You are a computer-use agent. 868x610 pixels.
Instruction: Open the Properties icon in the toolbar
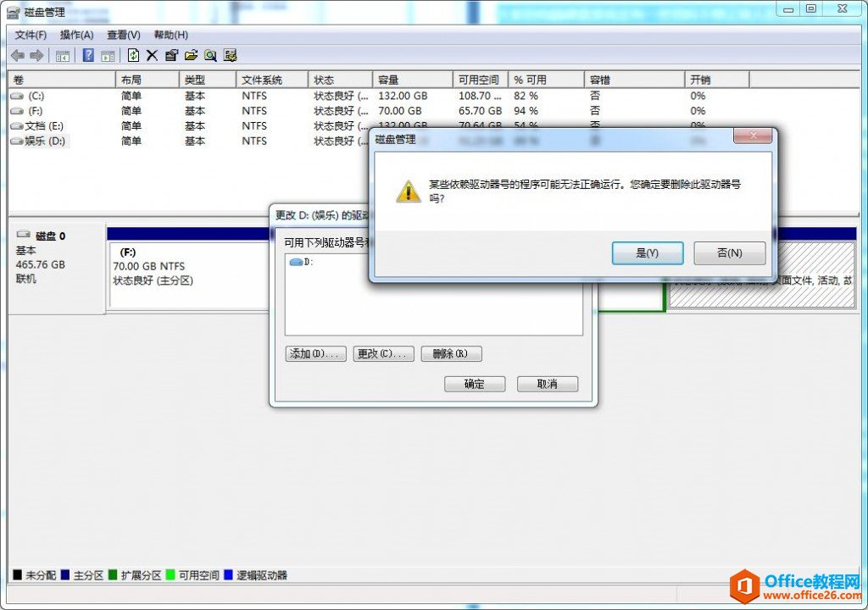171,55
